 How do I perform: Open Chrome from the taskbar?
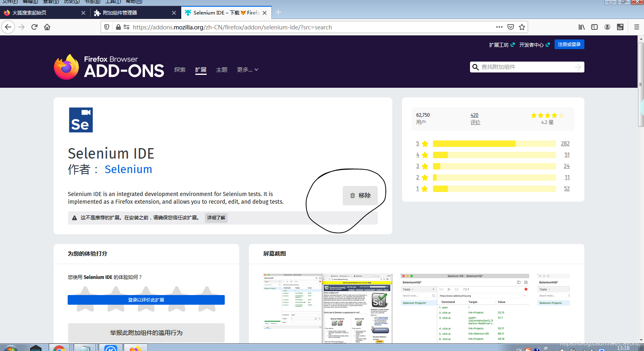tap(59, 348)
